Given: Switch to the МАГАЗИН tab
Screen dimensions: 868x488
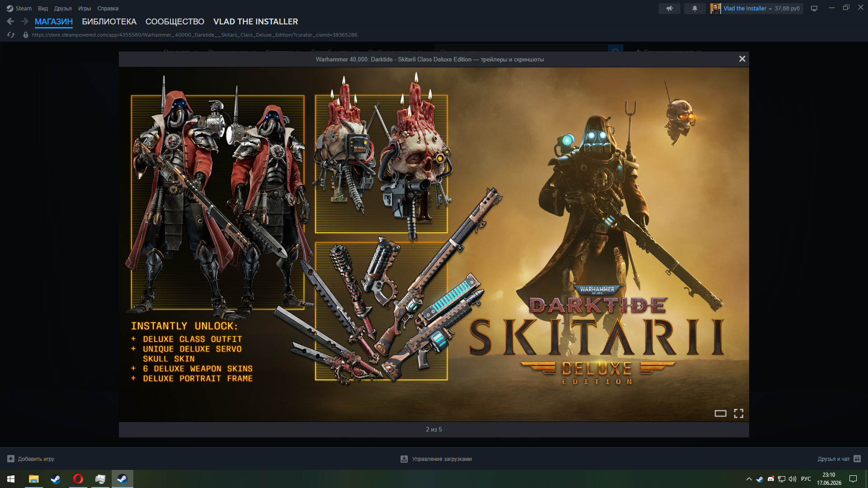Looking at the screenshot, I should coord(54,22).
